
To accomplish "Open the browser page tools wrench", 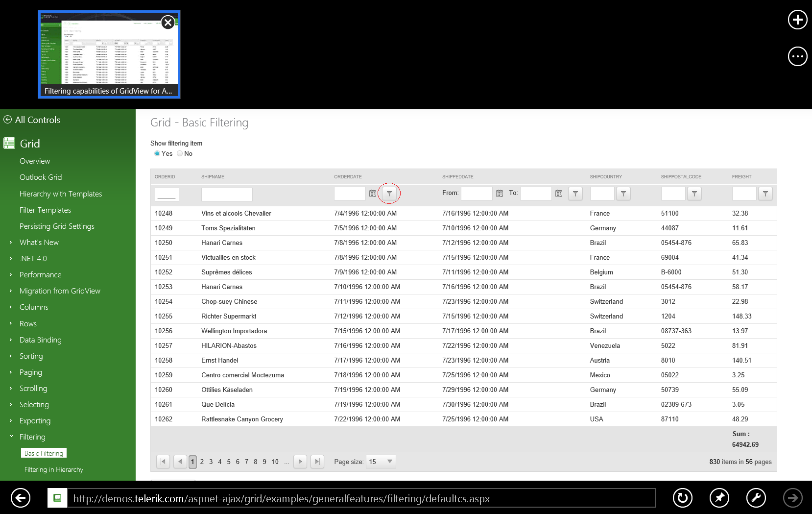I will tap(756, 498).
